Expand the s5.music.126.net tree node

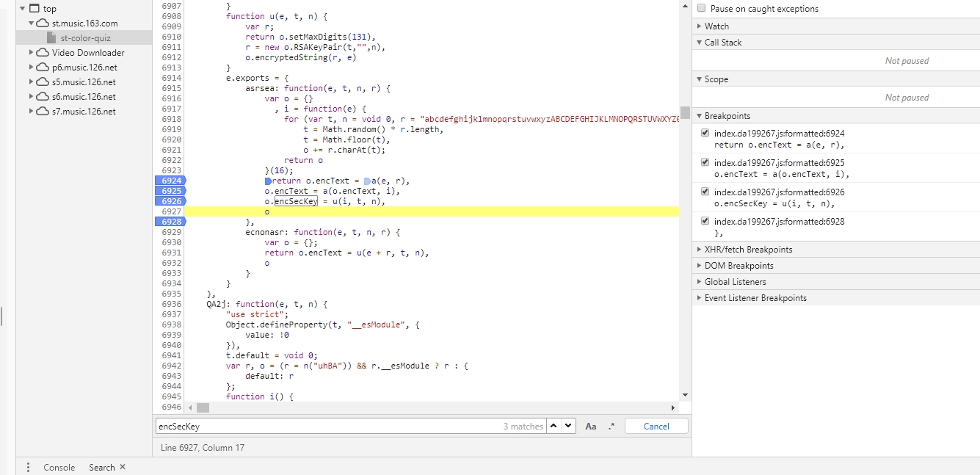pyautogui.click(x=32, y=82)
